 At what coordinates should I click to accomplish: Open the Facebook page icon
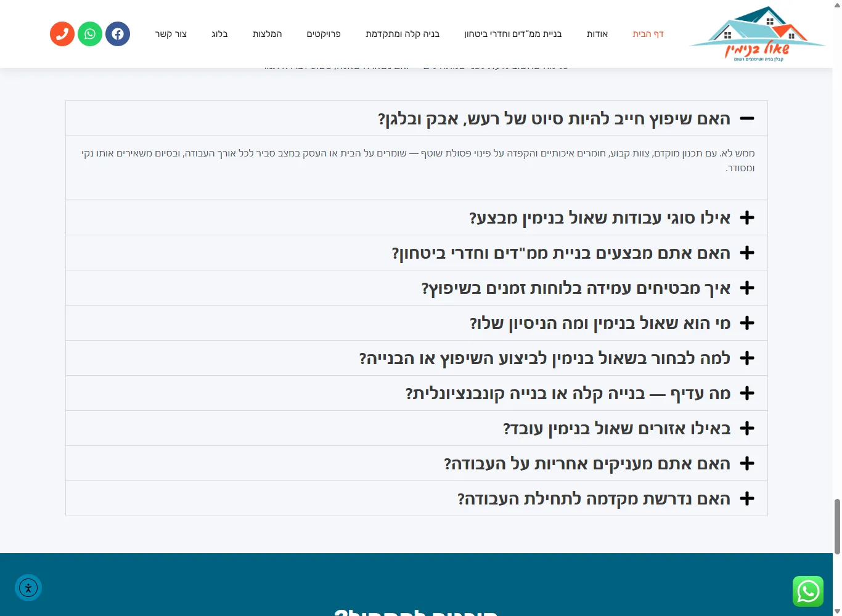coord(118,34)
